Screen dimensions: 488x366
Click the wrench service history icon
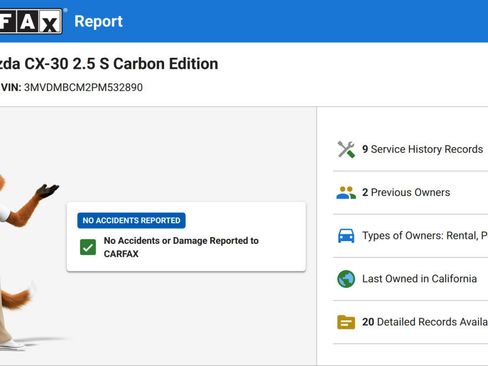point(346,149)
